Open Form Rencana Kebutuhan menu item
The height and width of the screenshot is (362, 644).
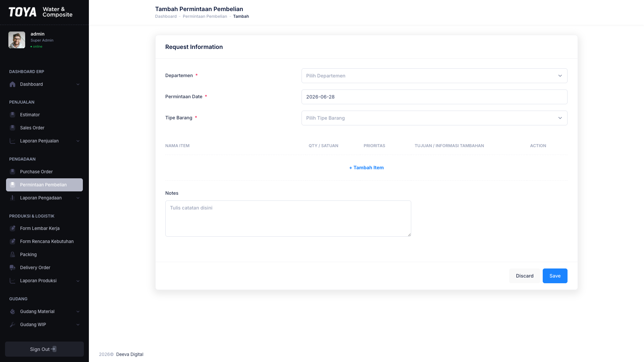[x=44, y=241]
